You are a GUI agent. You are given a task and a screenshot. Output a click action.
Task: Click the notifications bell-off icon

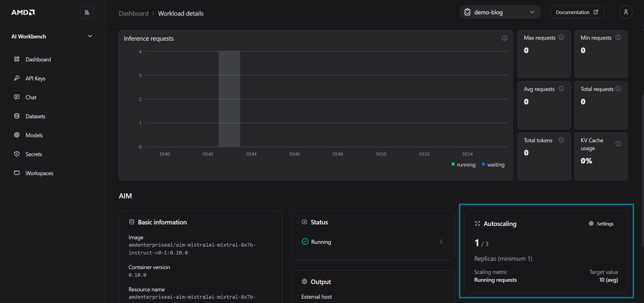pyautogui.click(x=87, y=12)
